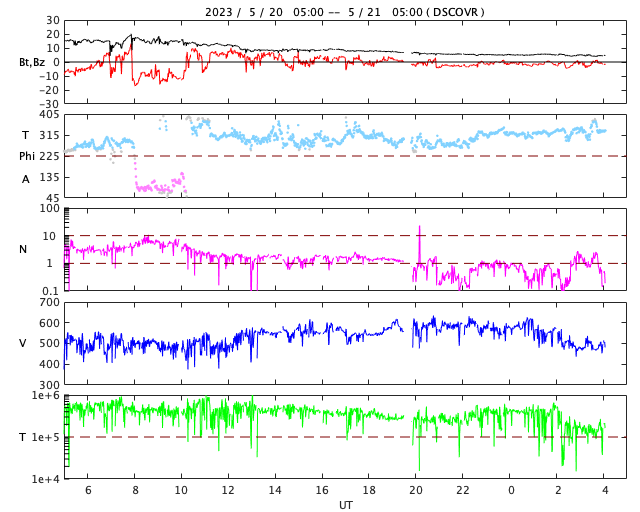
Task: Click the 100 tick on density panel
Action: coord(49,208)
